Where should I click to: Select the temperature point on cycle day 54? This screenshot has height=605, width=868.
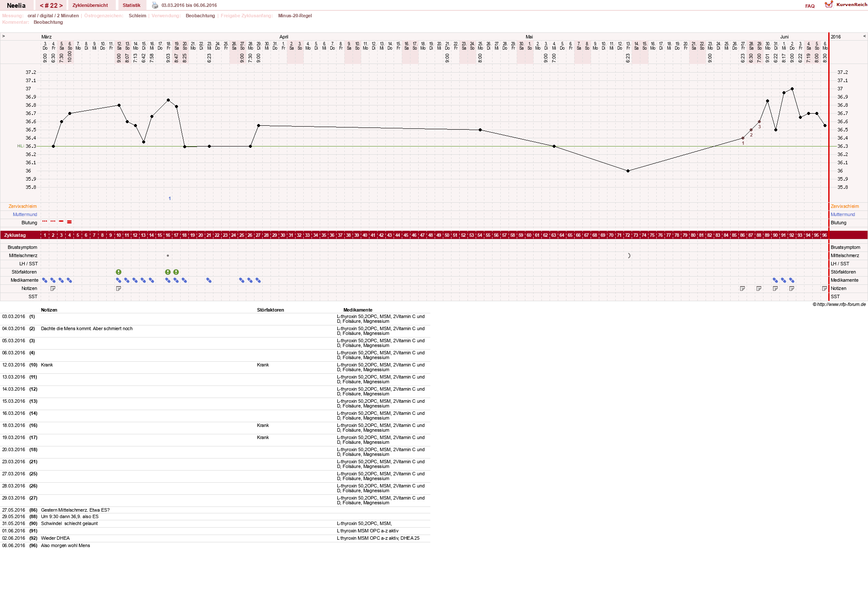480,130
